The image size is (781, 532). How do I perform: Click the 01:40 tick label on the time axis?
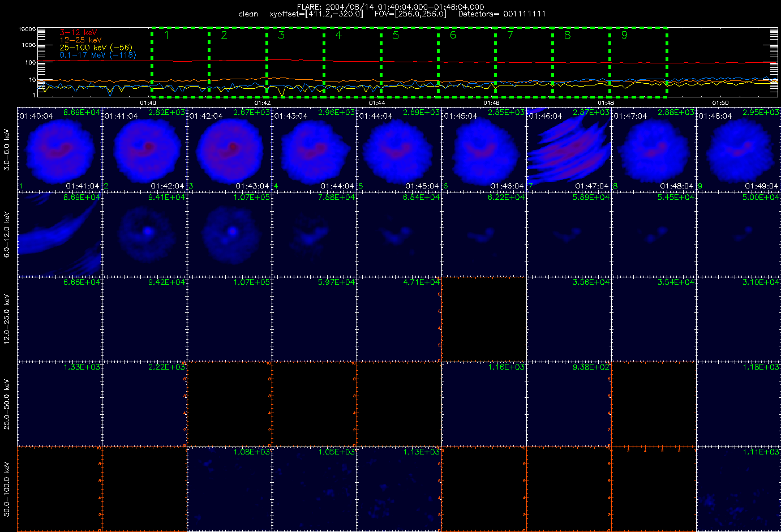pyautogui.click(x=148, y=103)
